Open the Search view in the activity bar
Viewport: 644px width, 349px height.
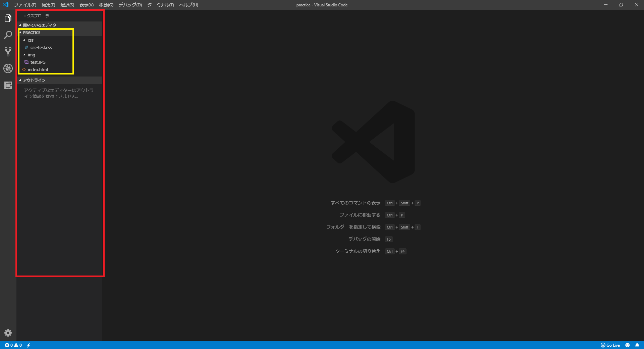[x=8, y=35]
